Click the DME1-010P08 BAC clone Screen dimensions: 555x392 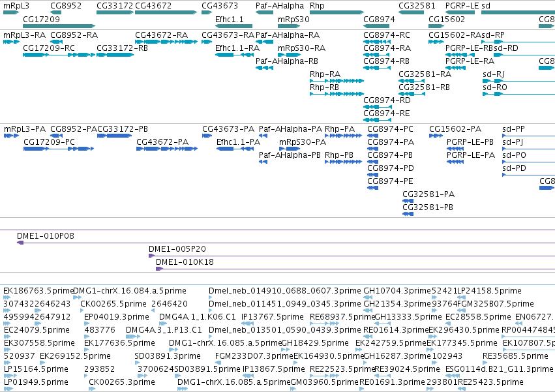pyautogui.click(x=286, y=243)
